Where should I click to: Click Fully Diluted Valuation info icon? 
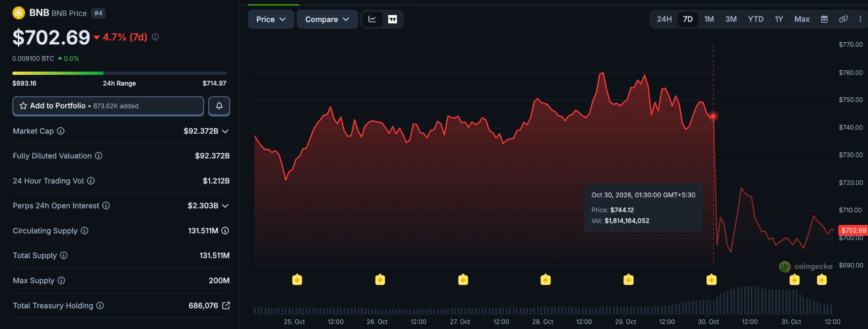click(99, 156)
